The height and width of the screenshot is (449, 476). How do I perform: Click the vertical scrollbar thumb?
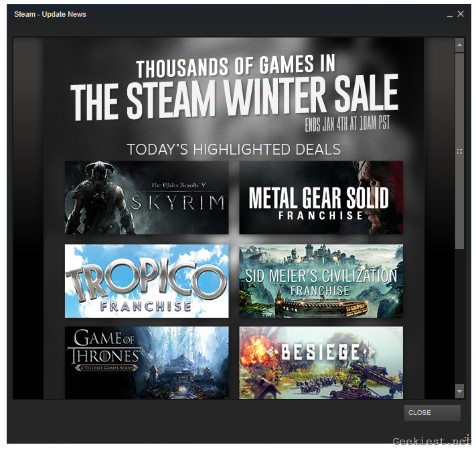pos(459,151)
